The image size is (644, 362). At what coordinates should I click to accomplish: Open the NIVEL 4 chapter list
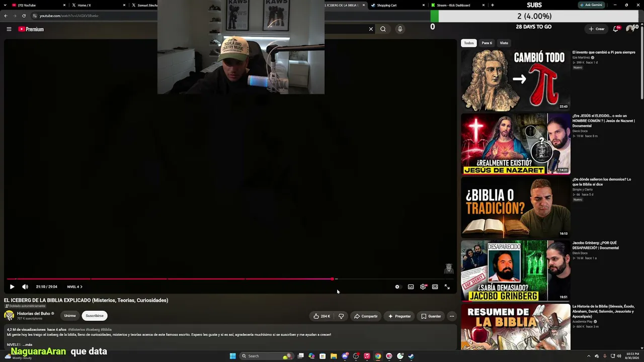[x=74, y=287]
